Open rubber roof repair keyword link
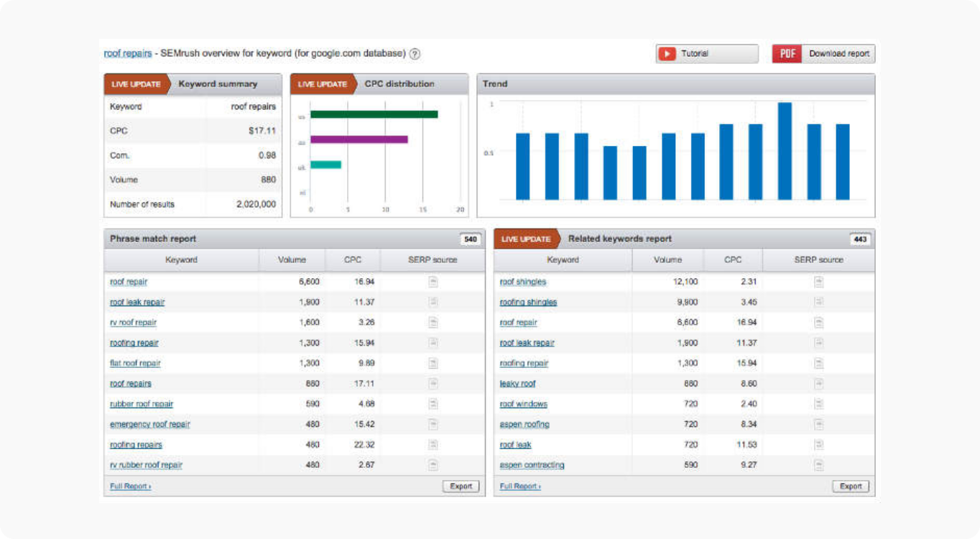The image size is (980, 539). coord(142,404)
